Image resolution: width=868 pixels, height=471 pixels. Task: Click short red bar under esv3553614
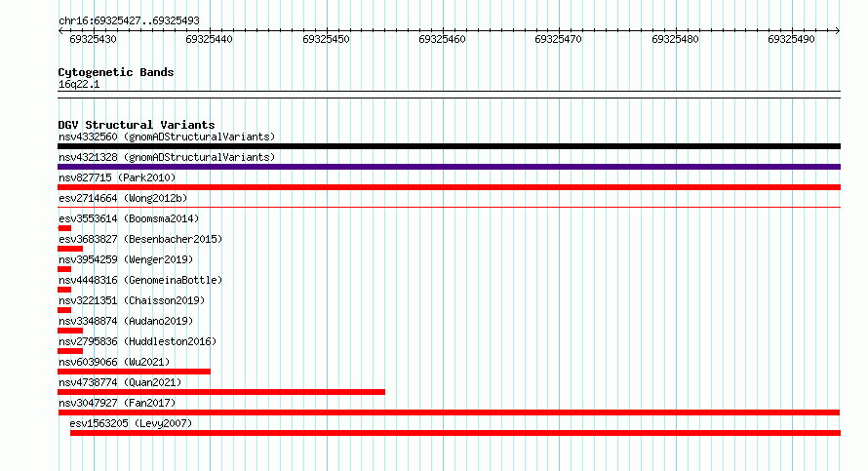[64, 228]
